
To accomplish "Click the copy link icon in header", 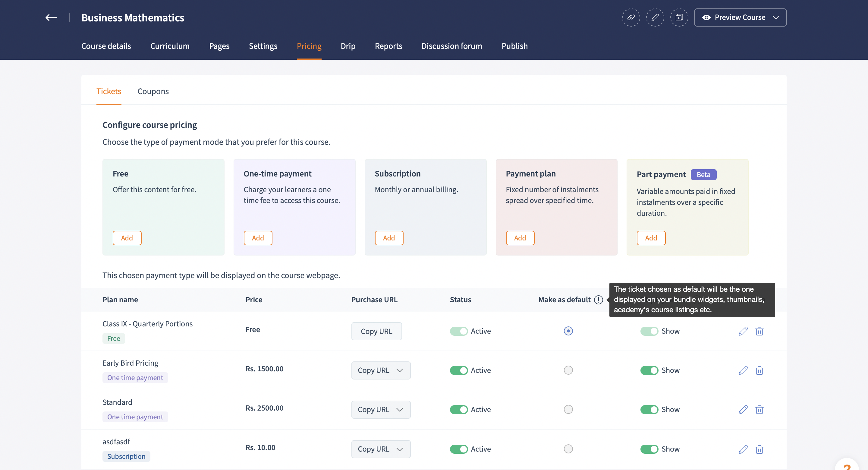I will coord(631,17).
